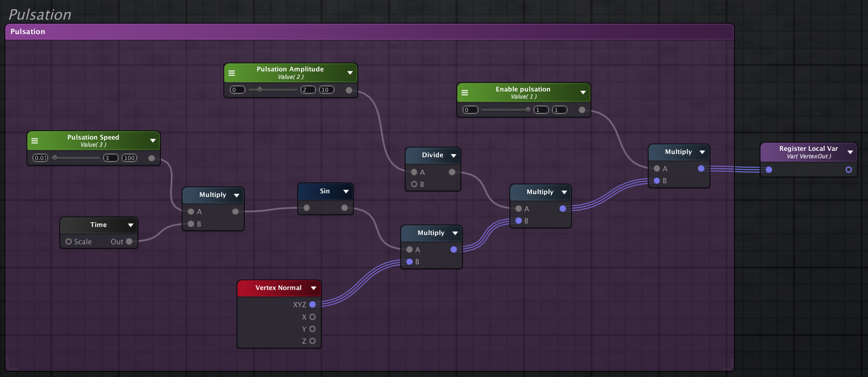This screenshot has width=868, height=377.
Task: Click Pulsation Speed current value field 3
Action: tap(111, 158)
